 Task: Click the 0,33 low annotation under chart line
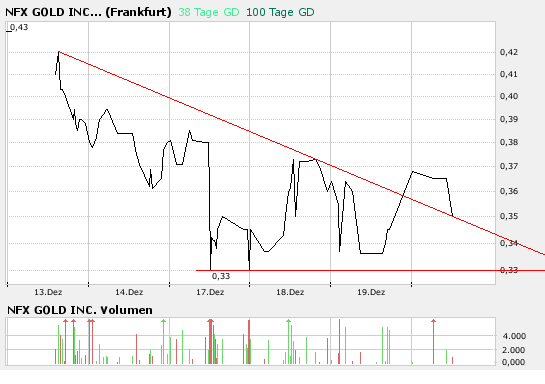[x=221, y=276]
